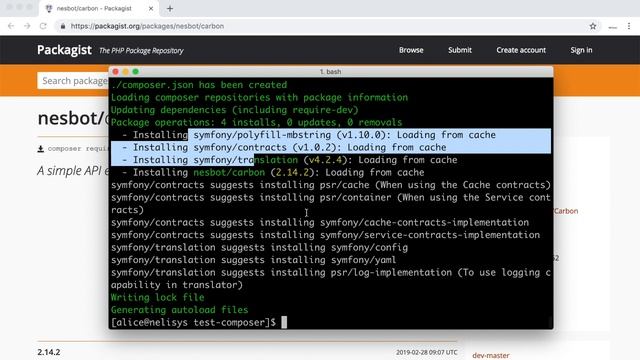Click 'Writing lock file' terminal line
Image resolution: width=640 pixels, height=360 pixels.
pos(158,298)
